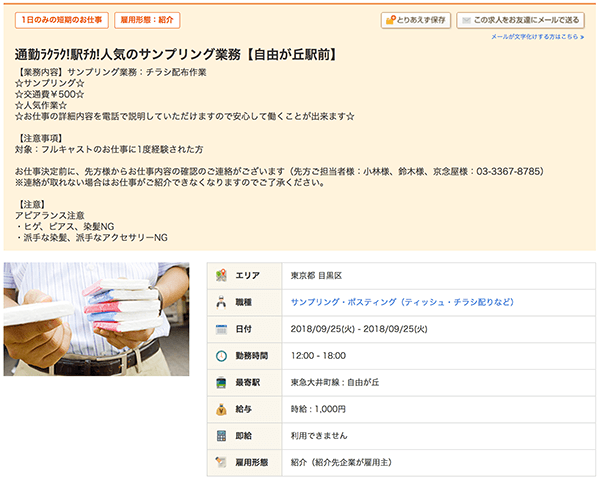Click the tissue sampling photo thumbnail

96,319
